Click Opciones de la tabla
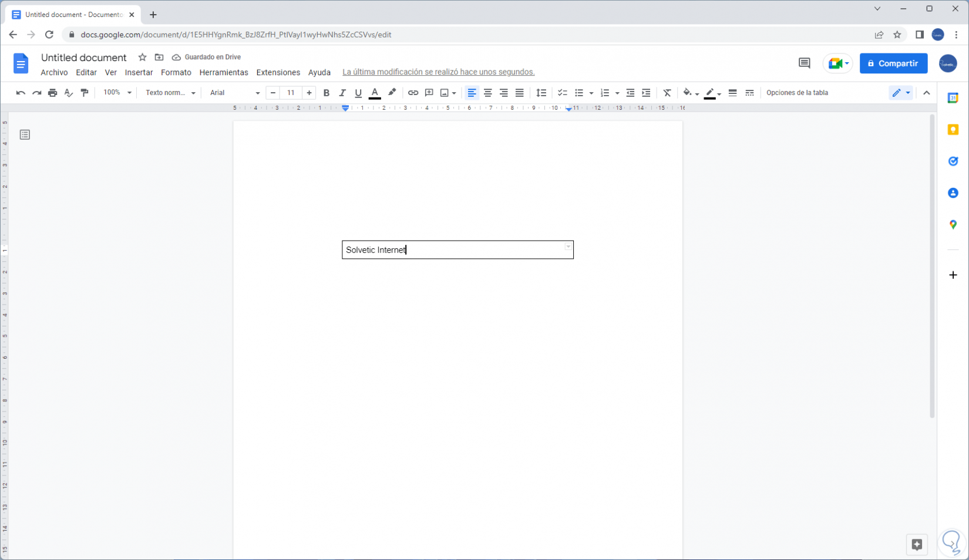The height and width of the screenshot is (560, 969). 797,93
